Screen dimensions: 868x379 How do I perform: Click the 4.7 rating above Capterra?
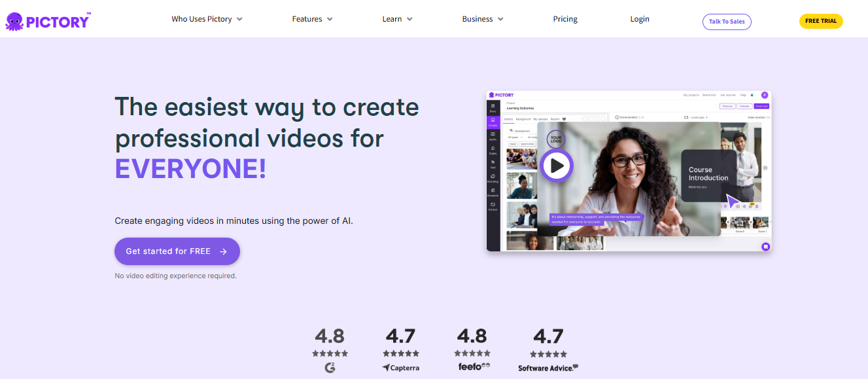click(400, 336)
